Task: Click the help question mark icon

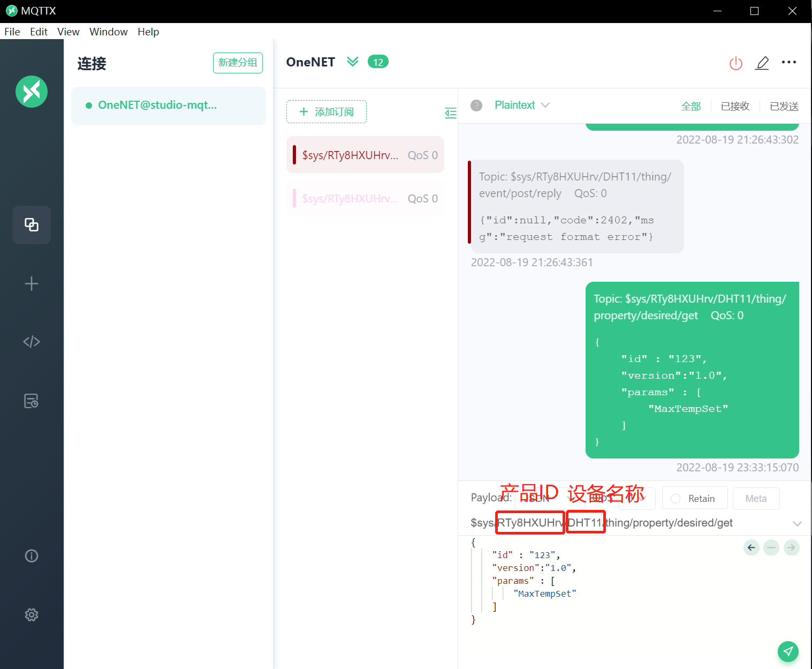Action: coord(476,106)
